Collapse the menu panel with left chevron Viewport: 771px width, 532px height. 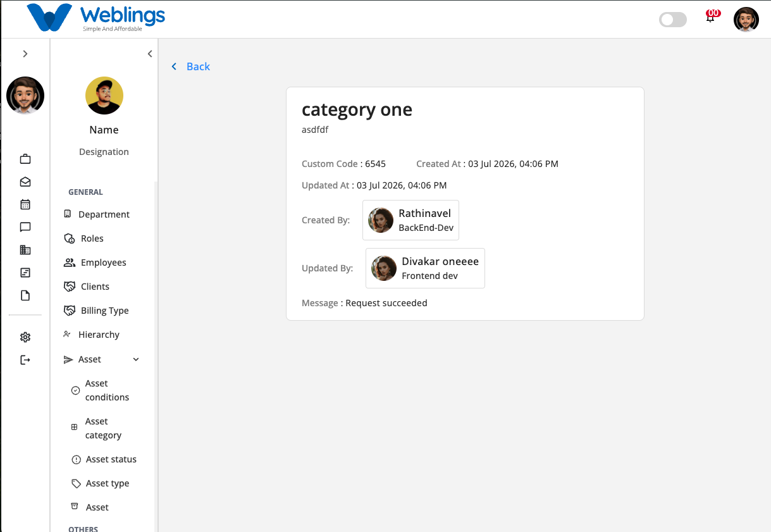150,54
